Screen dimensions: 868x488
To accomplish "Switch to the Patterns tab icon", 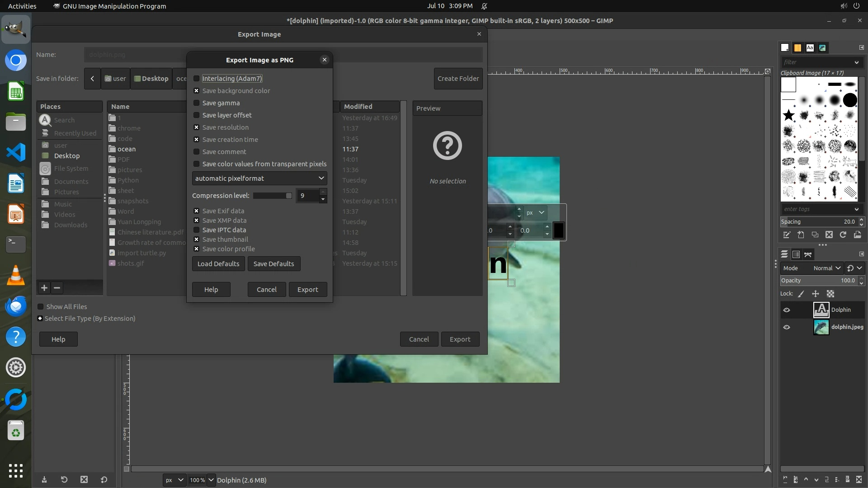I will [x=797, y=47].
